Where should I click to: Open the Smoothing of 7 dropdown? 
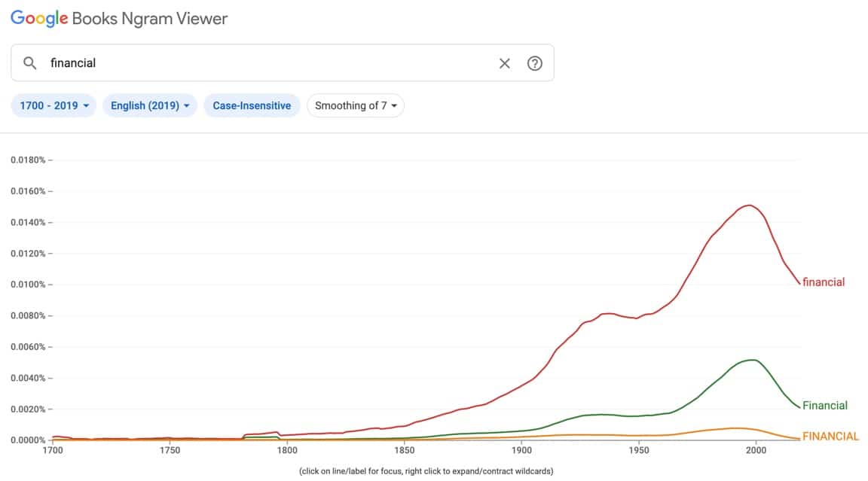tap(356, 105)
